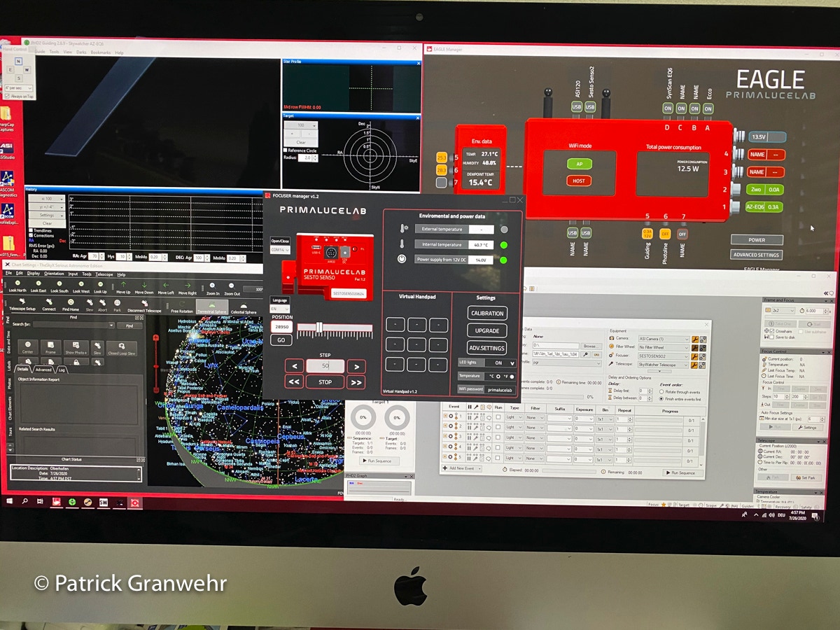Click the Frame button in TheSkyX Find panel
The width and height of the screenshot is (840, 630).
click(50, 347)
